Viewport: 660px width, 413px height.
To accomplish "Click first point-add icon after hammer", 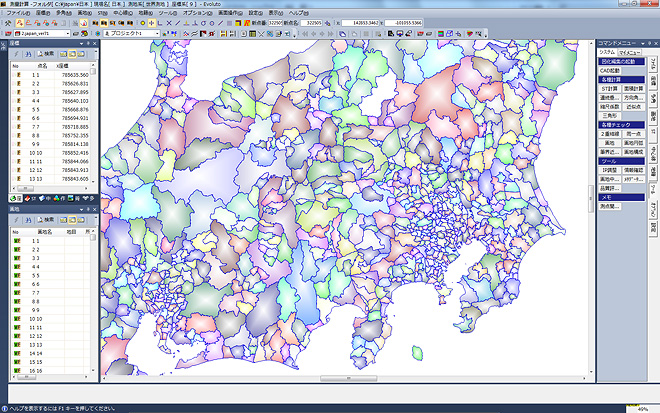I will coord(19,23).
